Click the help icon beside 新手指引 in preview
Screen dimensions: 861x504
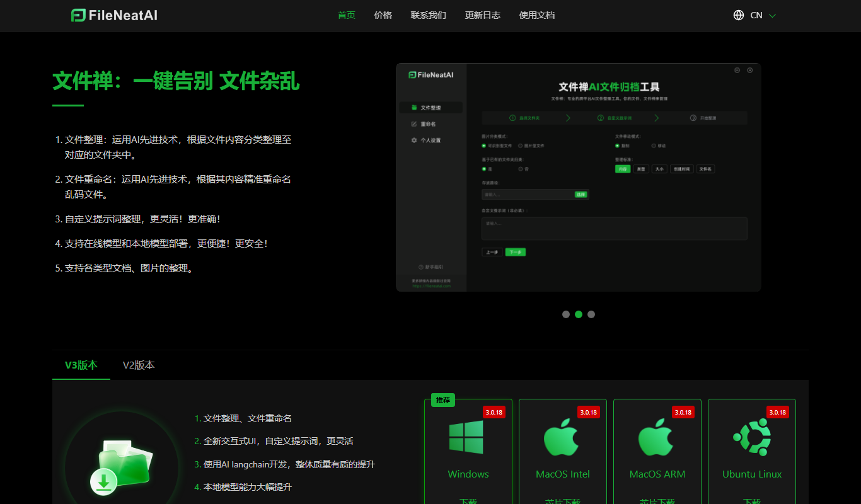(x=420, y=267)
